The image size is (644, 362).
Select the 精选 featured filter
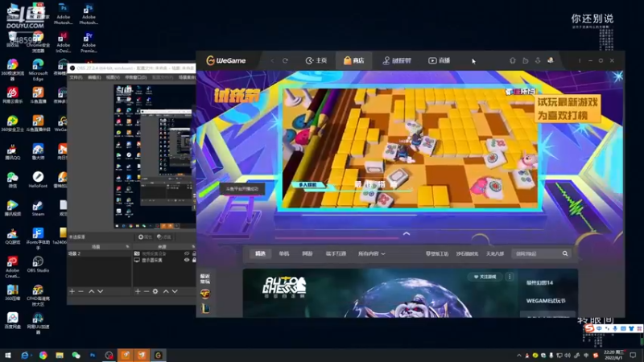click(260, 253)
